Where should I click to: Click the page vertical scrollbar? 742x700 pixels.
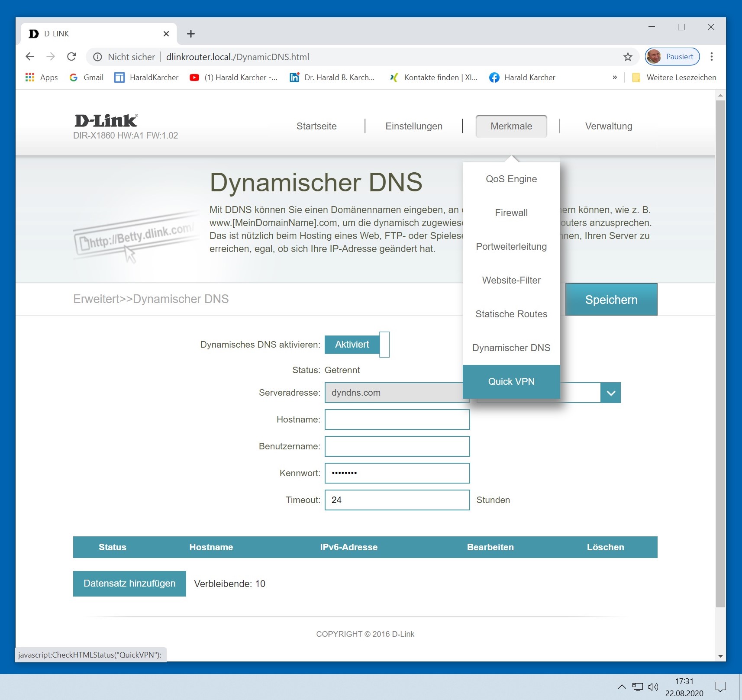[x=720, y=346]
